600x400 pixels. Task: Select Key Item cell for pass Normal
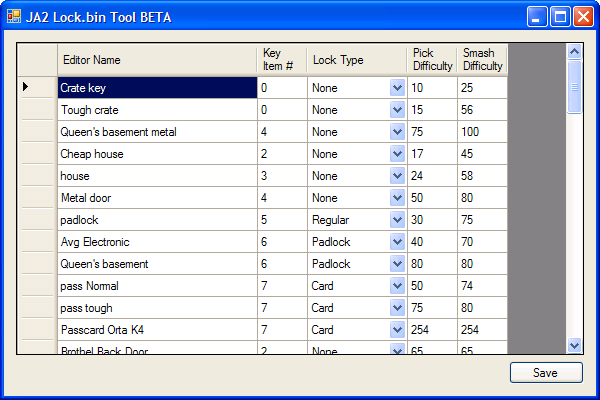282,286
